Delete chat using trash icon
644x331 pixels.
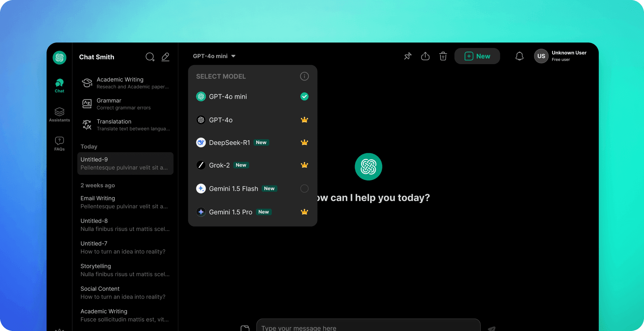coord(443,56)
